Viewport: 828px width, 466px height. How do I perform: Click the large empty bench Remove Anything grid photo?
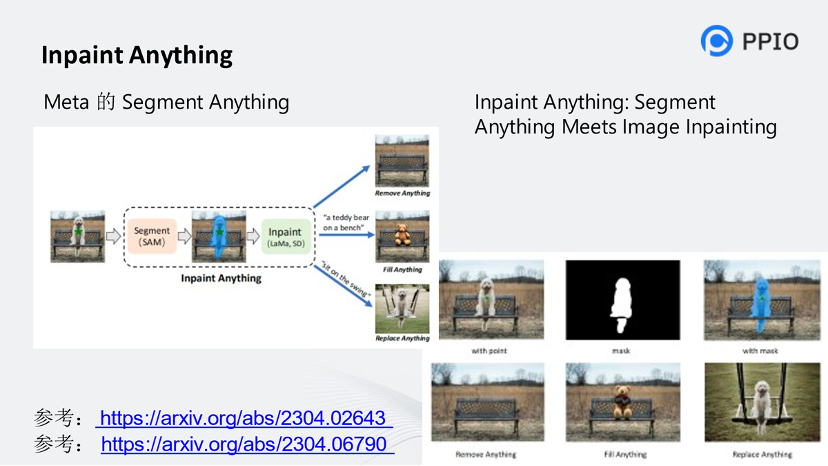coord(485,404)
